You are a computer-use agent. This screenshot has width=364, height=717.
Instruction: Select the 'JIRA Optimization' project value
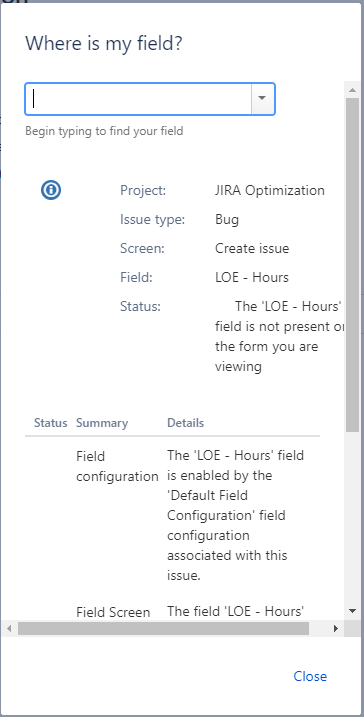[x=270, y=190]
